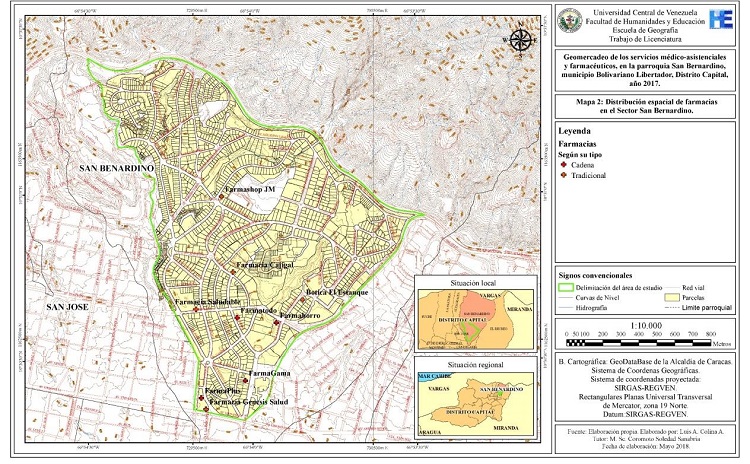Select the FarmaGama pharmacy marker
The height and width of the screenshot is (464, 750).
pos(244,378)
